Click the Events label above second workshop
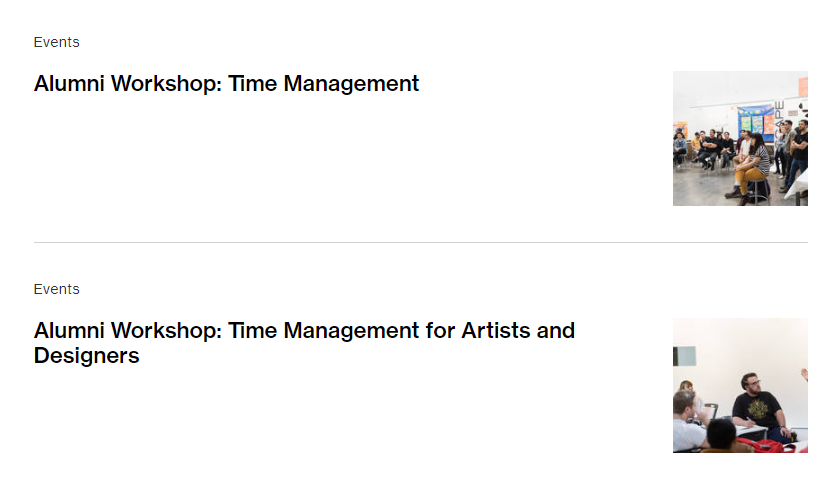Viewport: 838px width, 485px height. pos(56,289)
